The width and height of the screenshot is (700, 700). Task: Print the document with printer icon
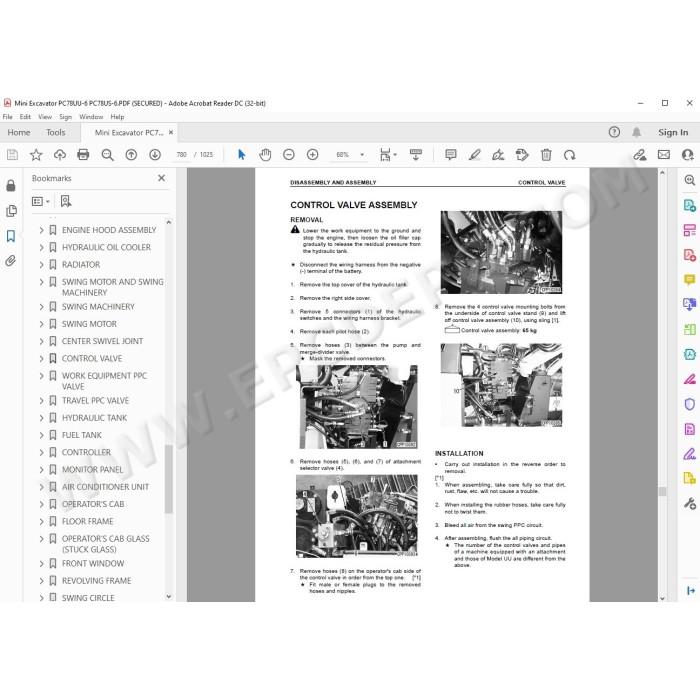click(83, 155)
